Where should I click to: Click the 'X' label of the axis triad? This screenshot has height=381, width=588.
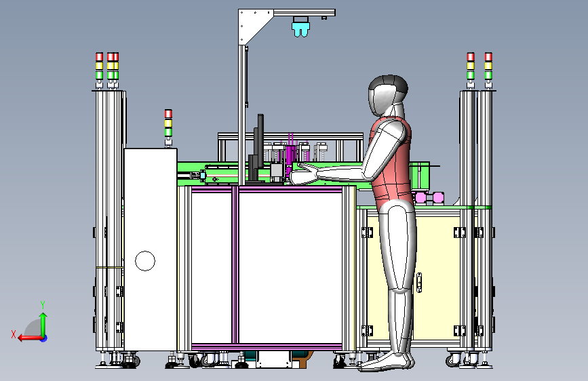tap(14, 334)
